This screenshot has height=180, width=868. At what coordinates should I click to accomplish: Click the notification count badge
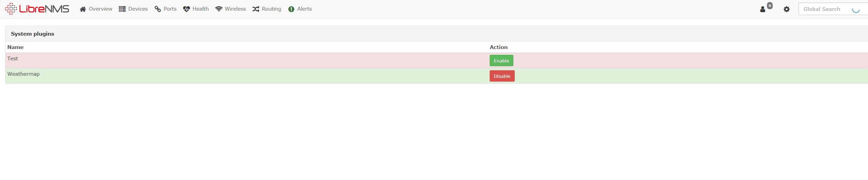[x=770, y=5]
